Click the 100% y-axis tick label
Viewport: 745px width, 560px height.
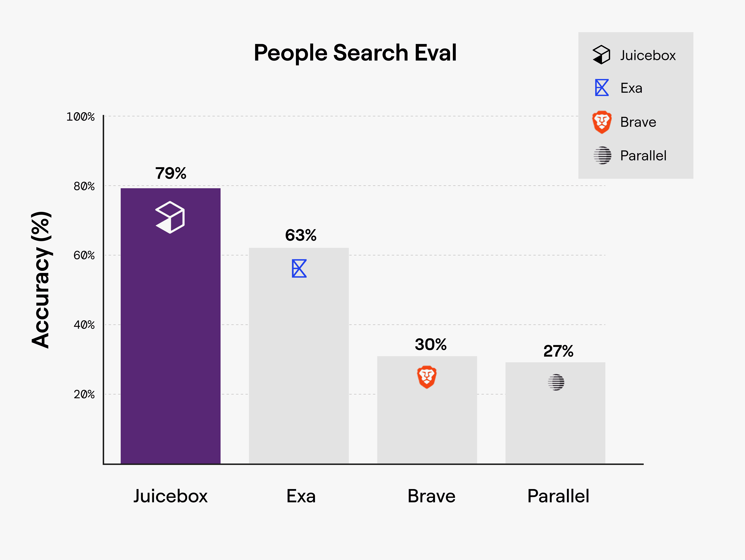tap(80, 117)
